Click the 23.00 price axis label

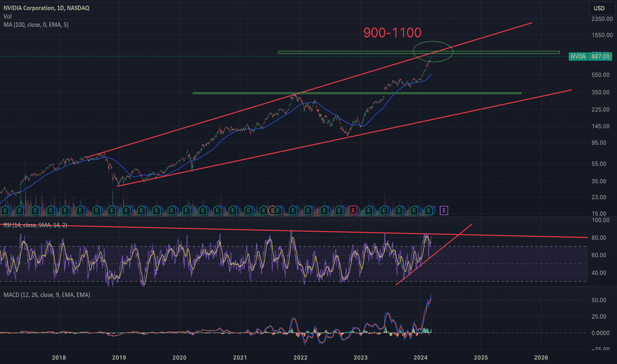point(599,197)
